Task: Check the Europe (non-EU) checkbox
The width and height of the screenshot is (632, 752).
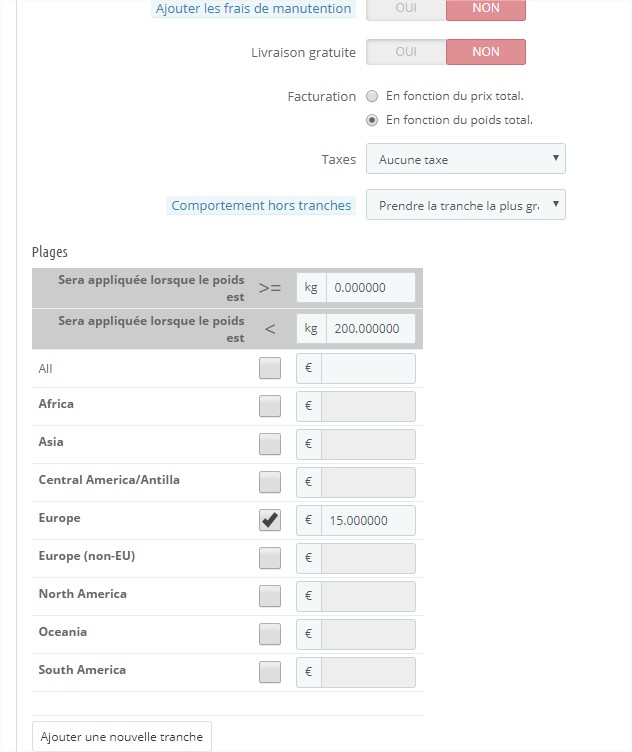Action: click(x=270, y=558)
